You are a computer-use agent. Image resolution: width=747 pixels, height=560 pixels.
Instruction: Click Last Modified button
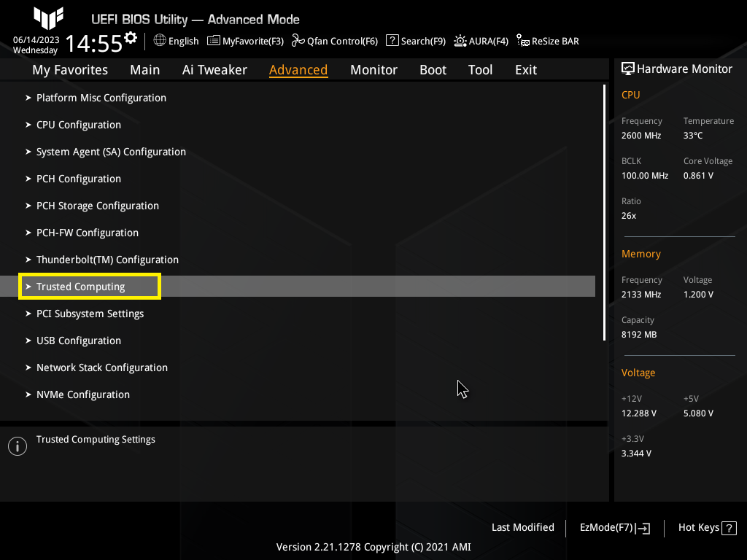click(522, 528)
